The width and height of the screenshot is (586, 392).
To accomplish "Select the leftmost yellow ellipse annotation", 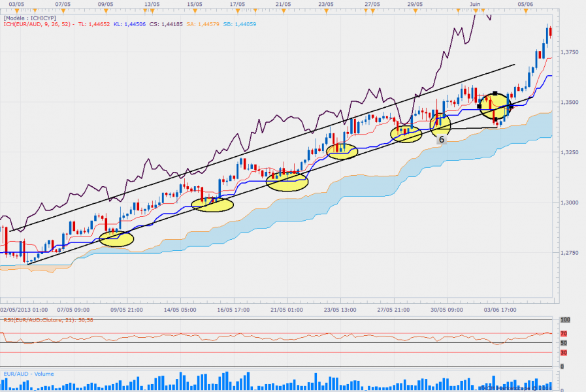I will point(116,239).
